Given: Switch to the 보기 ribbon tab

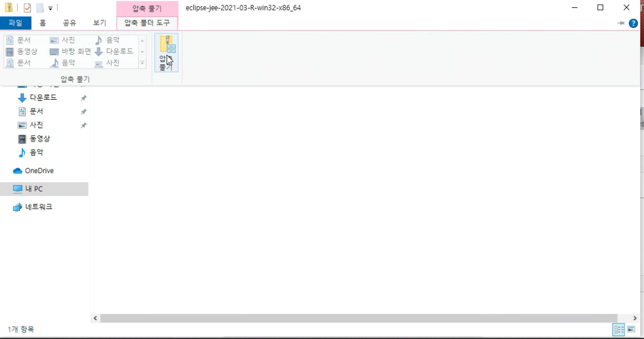Looking at the screenshot, I should pos(99,22).
